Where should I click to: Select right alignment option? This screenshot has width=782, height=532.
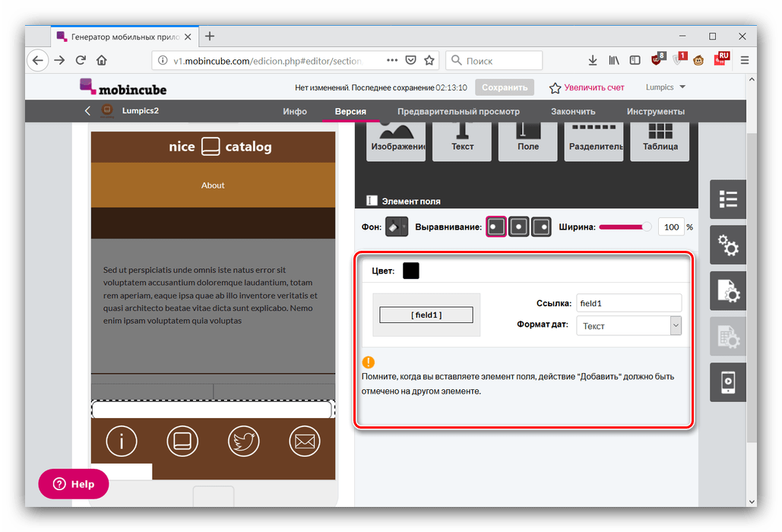point(541,227)
